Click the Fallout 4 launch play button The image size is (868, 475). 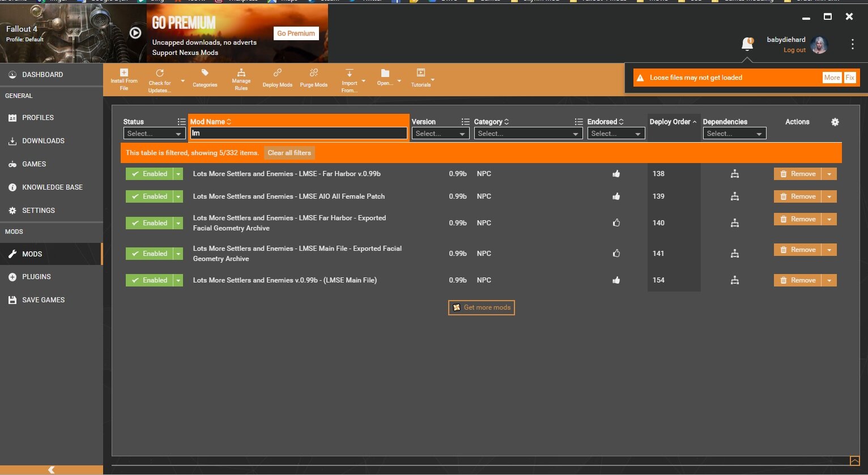(x=135, y=33)
